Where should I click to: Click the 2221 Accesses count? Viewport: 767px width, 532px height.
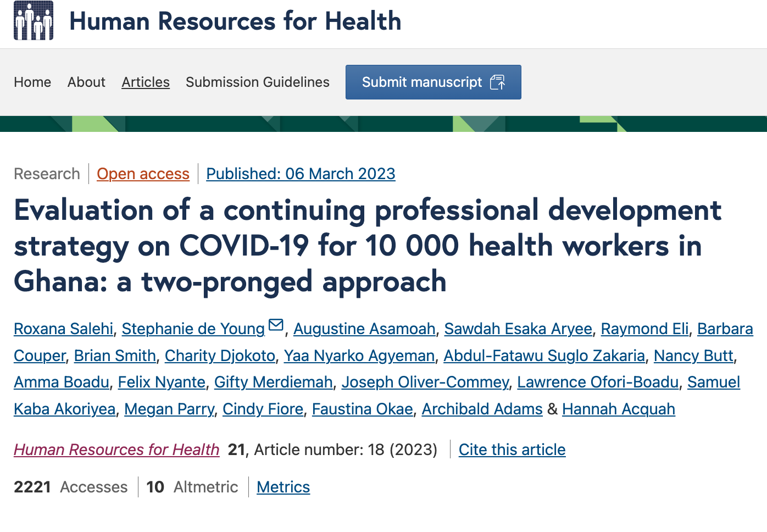click(x=70, y=487)
